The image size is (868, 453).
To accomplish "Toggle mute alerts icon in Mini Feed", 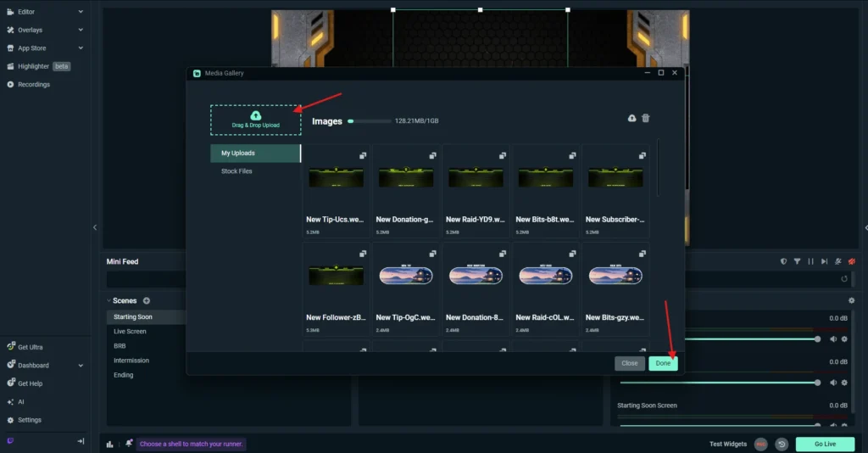I will tap(838, 261).
